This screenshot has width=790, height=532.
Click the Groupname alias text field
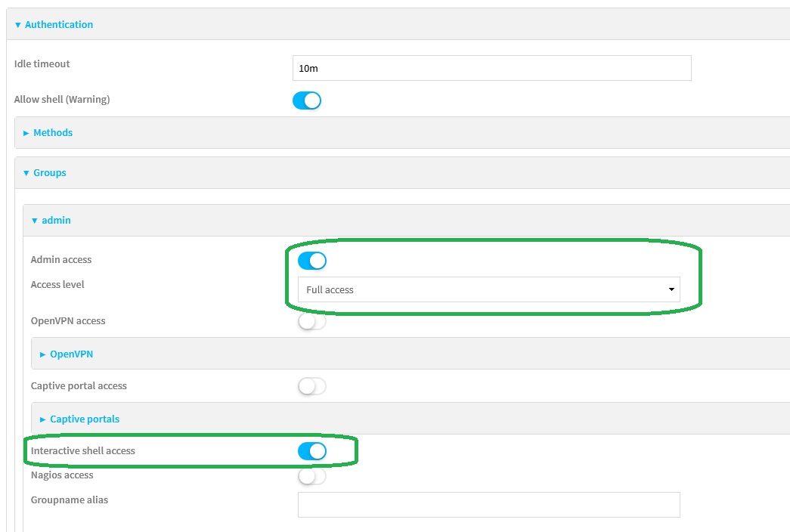coord(488,505)
